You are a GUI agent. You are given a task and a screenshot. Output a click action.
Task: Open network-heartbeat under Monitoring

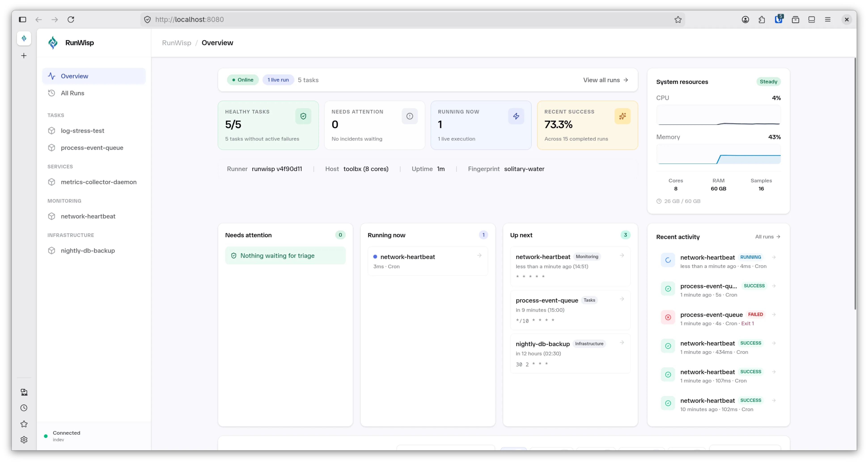tap(94, 216)
